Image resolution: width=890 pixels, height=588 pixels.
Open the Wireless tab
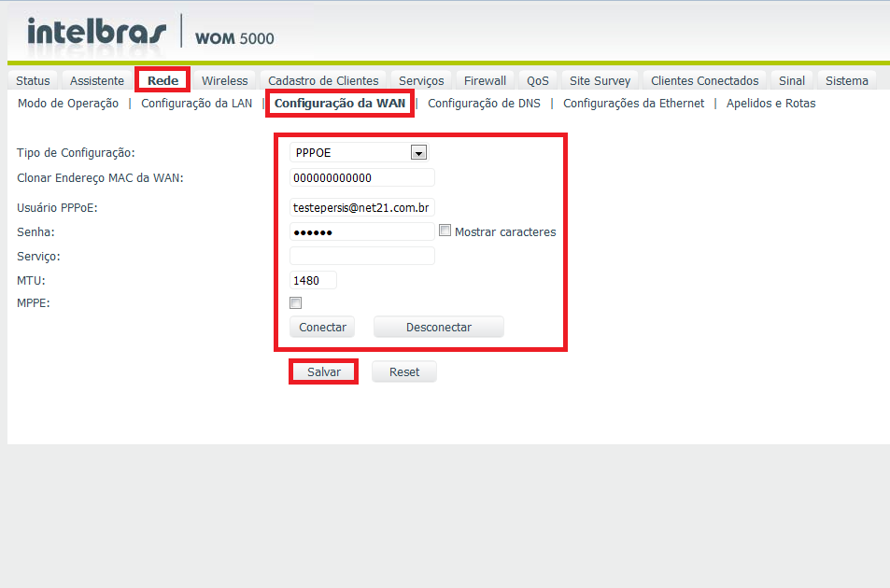224,81
